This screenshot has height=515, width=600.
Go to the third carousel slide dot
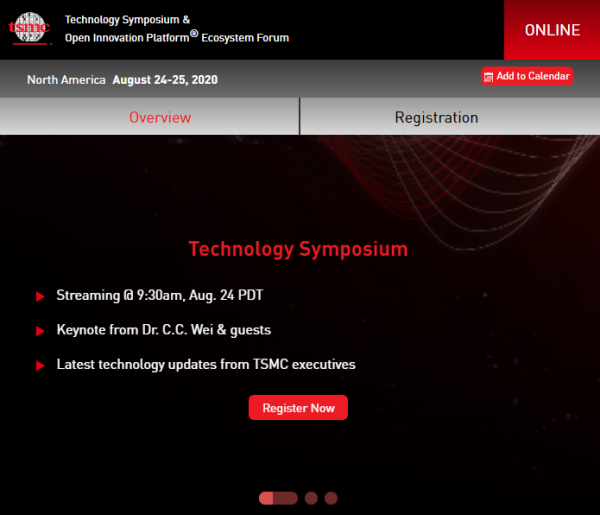click(331, 498)
